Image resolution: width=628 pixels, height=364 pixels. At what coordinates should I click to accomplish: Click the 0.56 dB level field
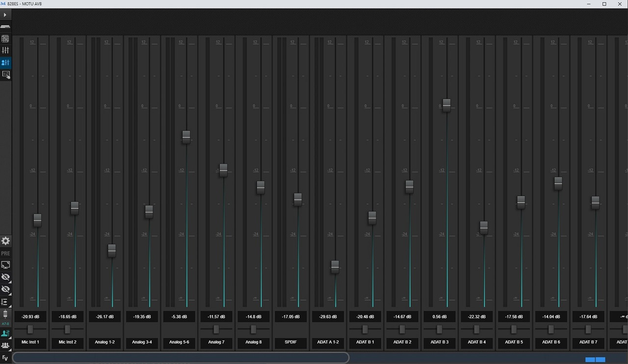[x=440, y=317]
